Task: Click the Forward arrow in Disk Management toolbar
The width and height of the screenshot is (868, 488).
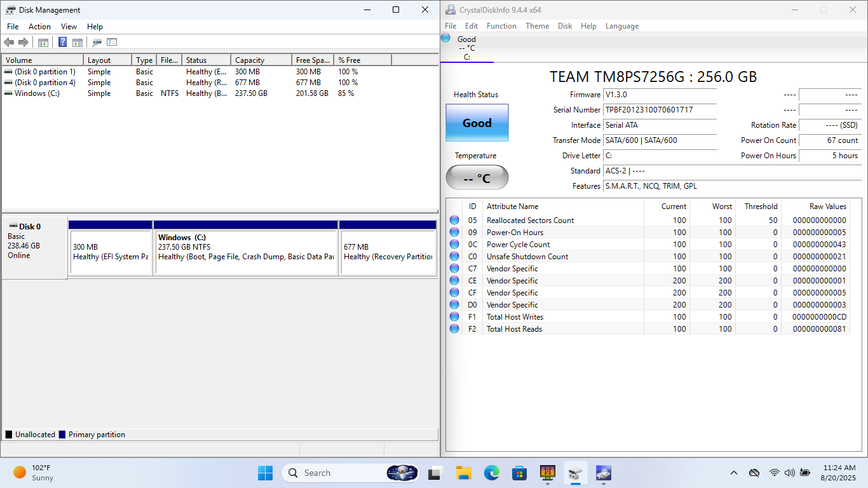Action: click(24, 43)
